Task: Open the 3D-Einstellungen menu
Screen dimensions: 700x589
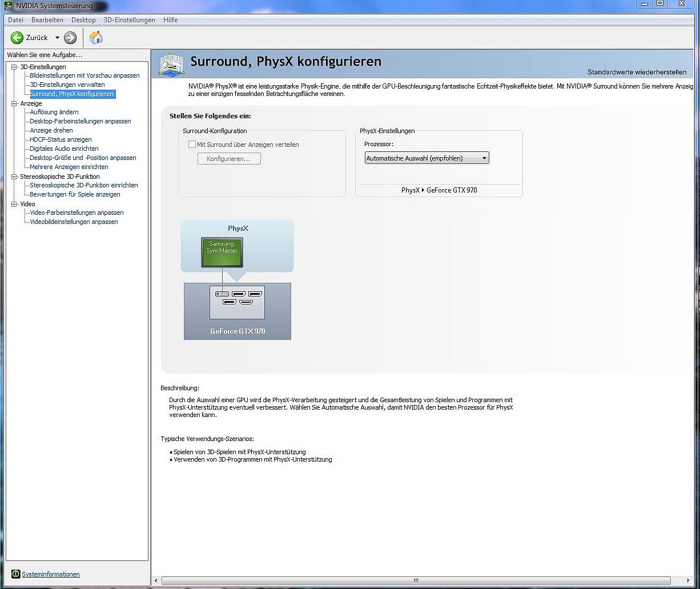Action: pos(129,20)
